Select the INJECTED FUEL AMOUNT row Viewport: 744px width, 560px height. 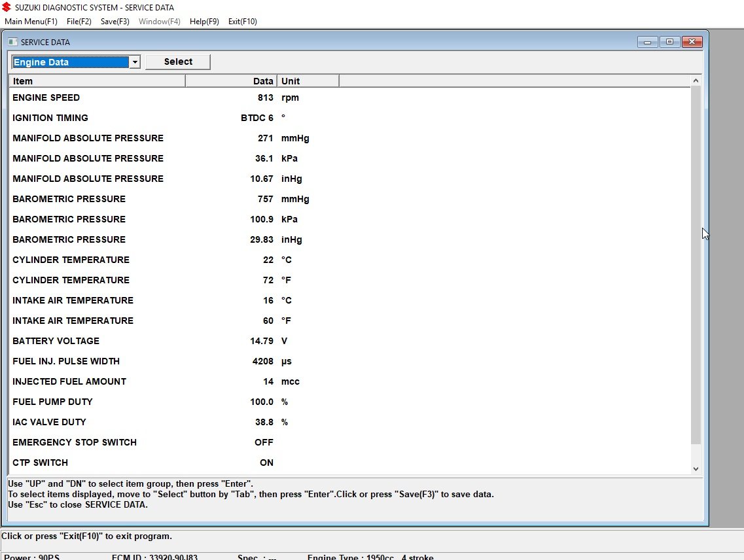coord(349,381)
